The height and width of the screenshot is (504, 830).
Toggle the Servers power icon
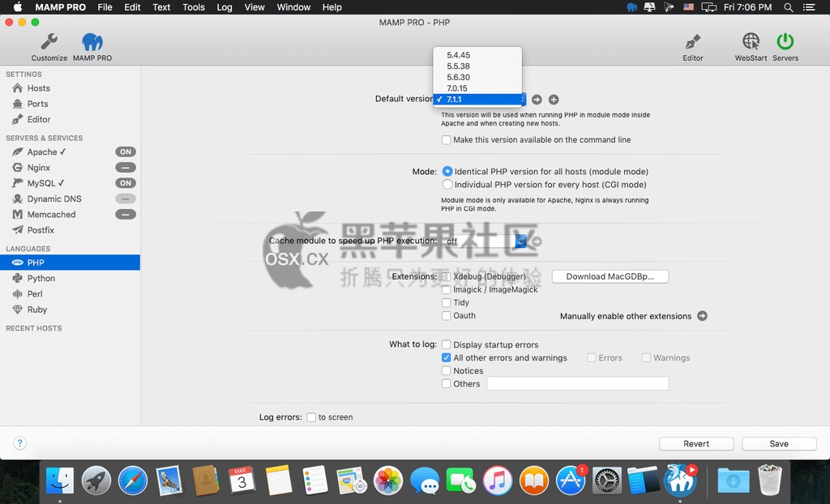(x=785, y=41)
